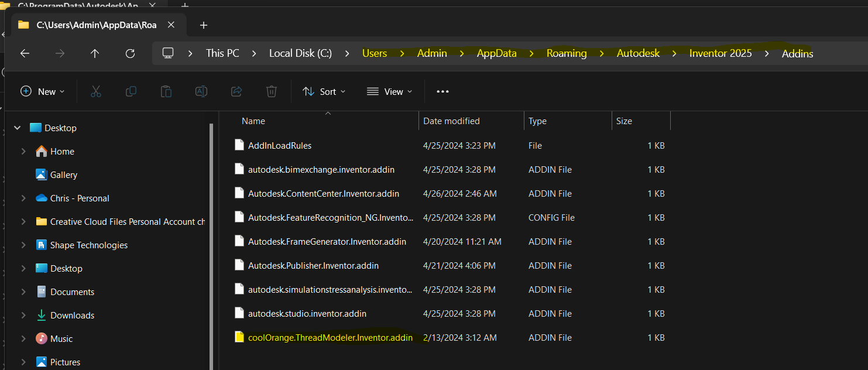Go back using the back arrow
Image resolution: width=868 pixels, height=370 pixels.
tap(25, 53)
